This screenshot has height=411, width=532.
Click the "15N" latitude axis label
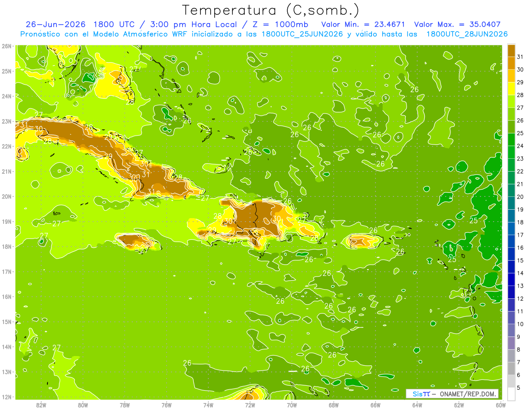(x=7, y=321)
